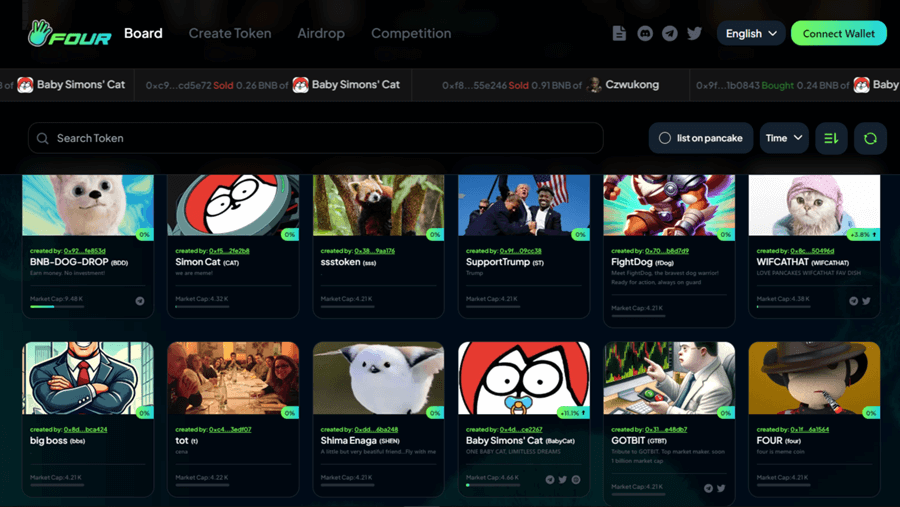Click the sort order icon button
The height and width of the screenshot is (507, 900).
[x=831, y=138]
